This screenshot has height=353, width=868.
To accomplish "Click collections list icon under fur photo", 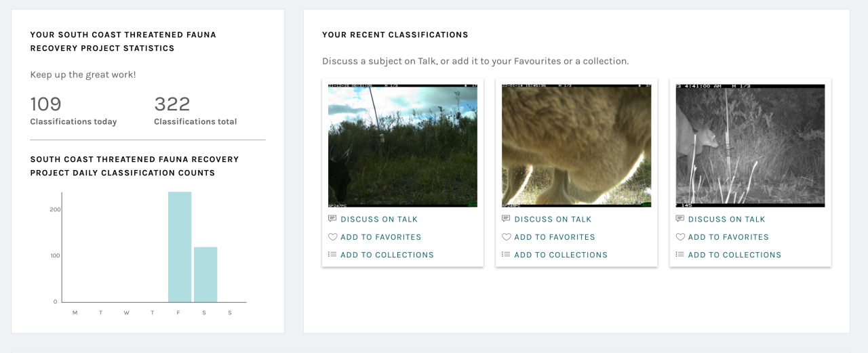I will pos(506,255).
